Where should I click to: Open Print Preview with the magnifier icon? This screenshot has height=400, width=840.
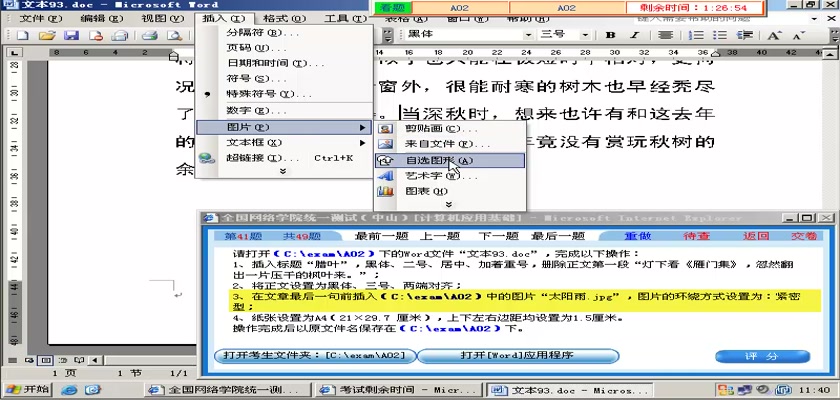pyautogui.click(x=174, y=35)
